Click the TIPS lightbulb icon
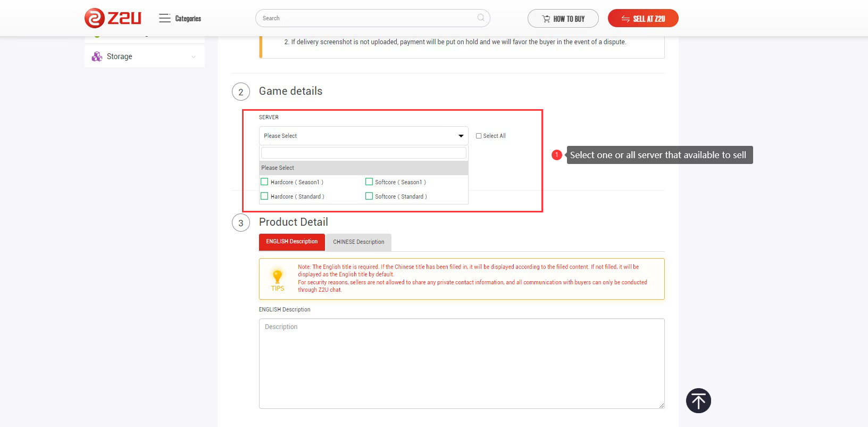The height and width of the screenshot is (427, 868). (x=277, y=277)
